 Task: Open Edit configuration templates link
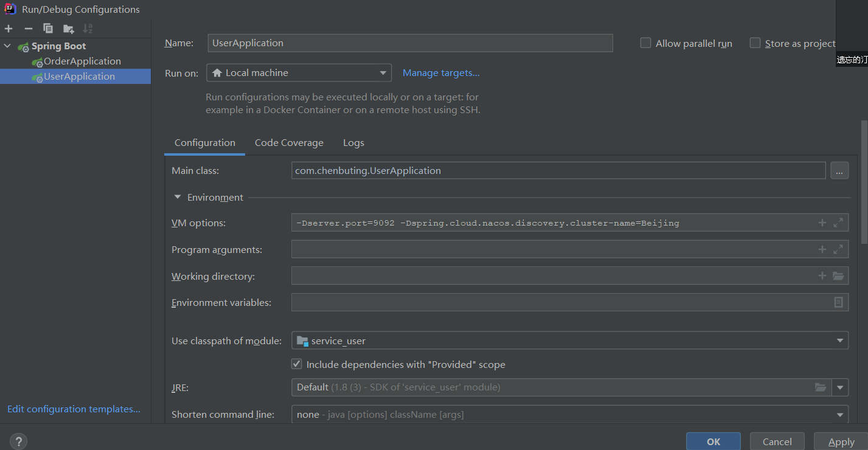pyautogui.click(x=74, y=409)
